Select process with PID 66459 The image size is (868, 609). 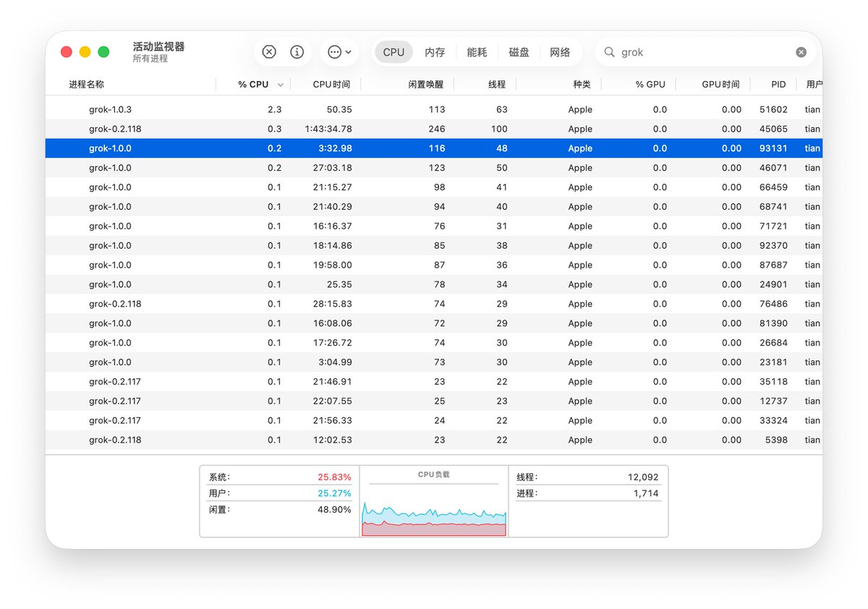[434, 187]
